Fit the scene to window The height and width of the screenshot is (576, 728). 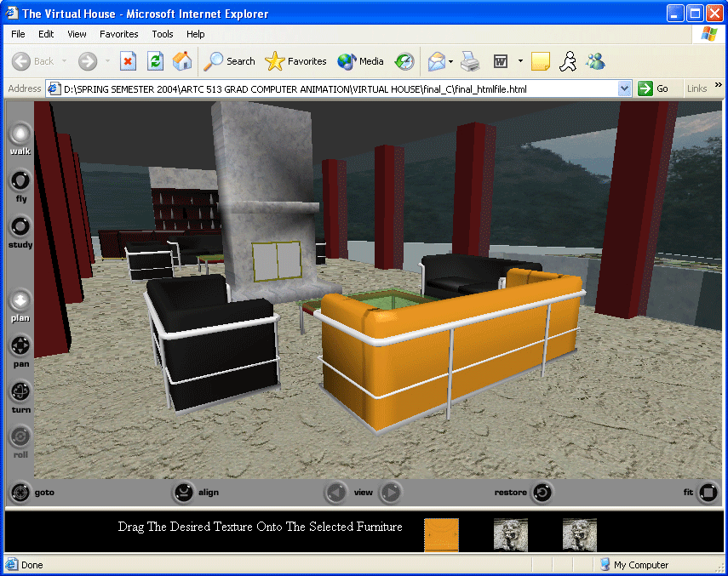708,493
